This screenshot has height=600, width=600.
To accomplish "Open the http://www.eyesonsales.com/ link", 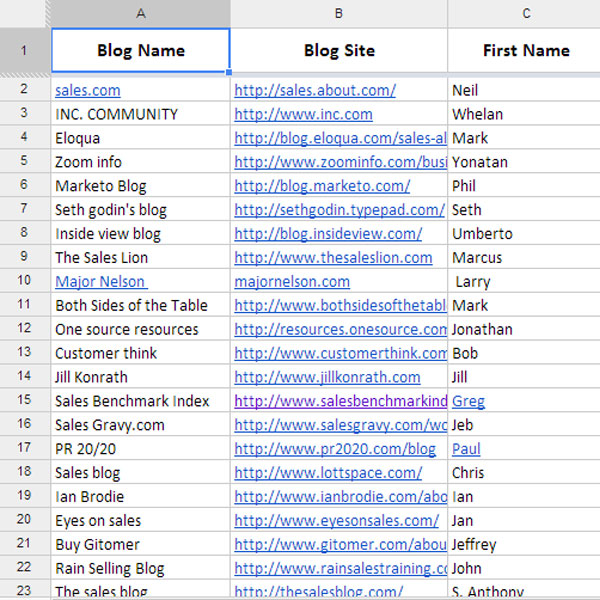I will (336, 520).
